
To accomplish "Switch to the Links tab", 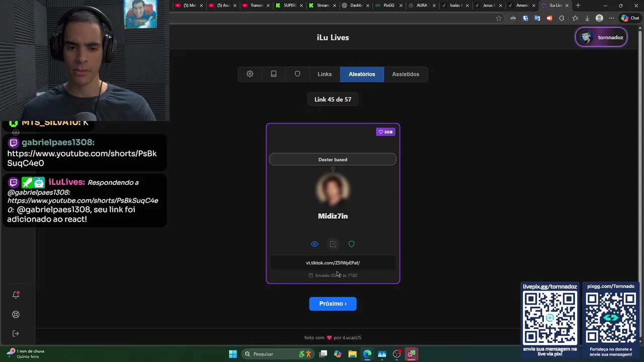I will (x=325, y=74).
